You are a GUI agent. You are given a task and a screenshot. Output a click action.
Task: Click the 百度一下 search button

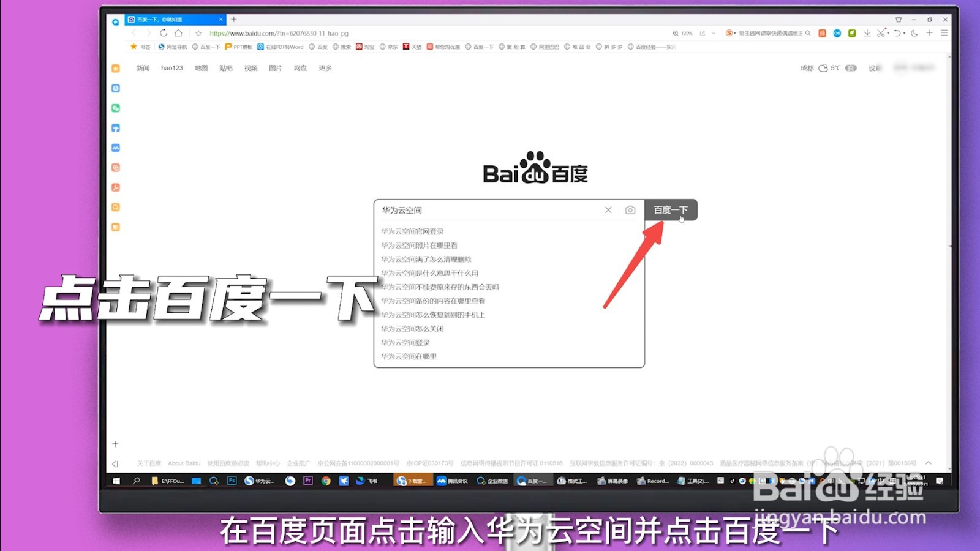[671, 210]
